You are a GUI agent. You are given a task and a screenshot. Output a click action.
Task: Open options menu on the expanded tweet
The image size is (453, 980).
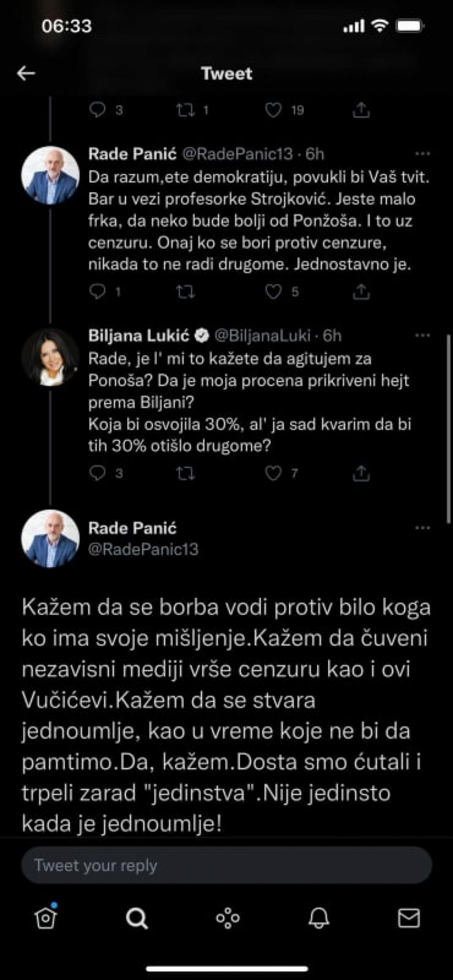tap(423, 527)
